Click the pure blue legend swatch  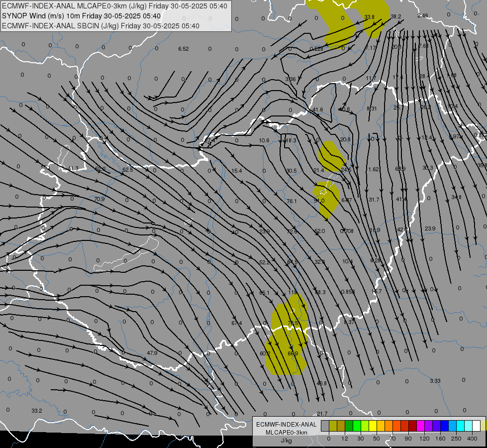pos(444,426)
